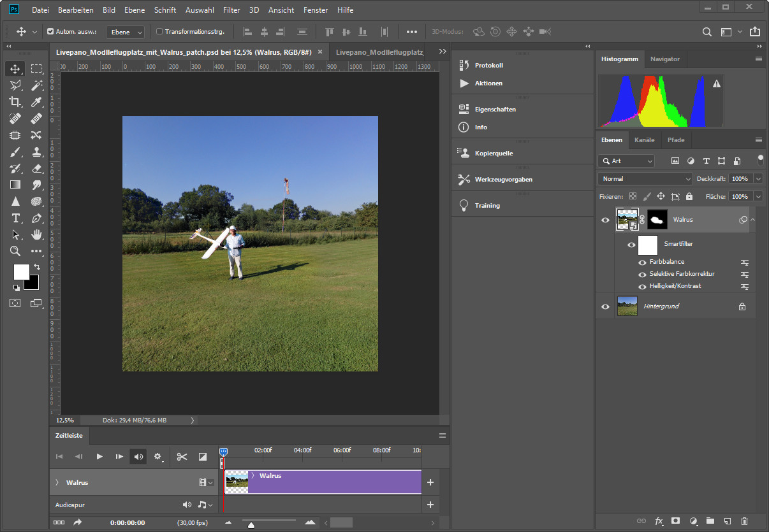Open the Normal blend mode dropdown

coord(645,179)
